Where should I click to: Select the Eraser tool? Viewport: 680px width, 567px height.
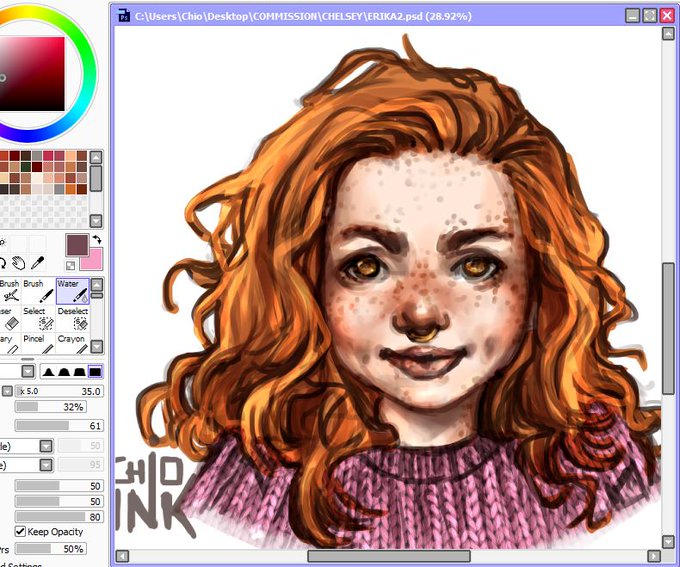pyautogui.click(x=10, y=318)
